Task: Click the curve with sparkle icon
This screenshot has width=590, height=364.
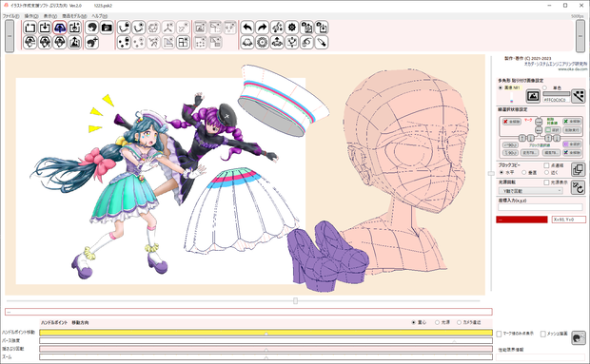Action: click(139, 28)
